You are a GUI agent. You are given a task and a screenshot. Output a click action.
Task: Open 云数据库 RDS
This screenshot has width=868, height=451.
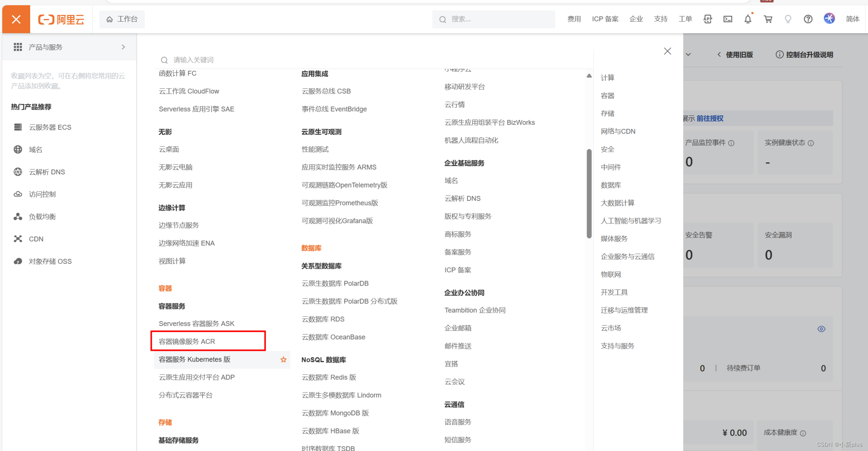coord(323,319)
